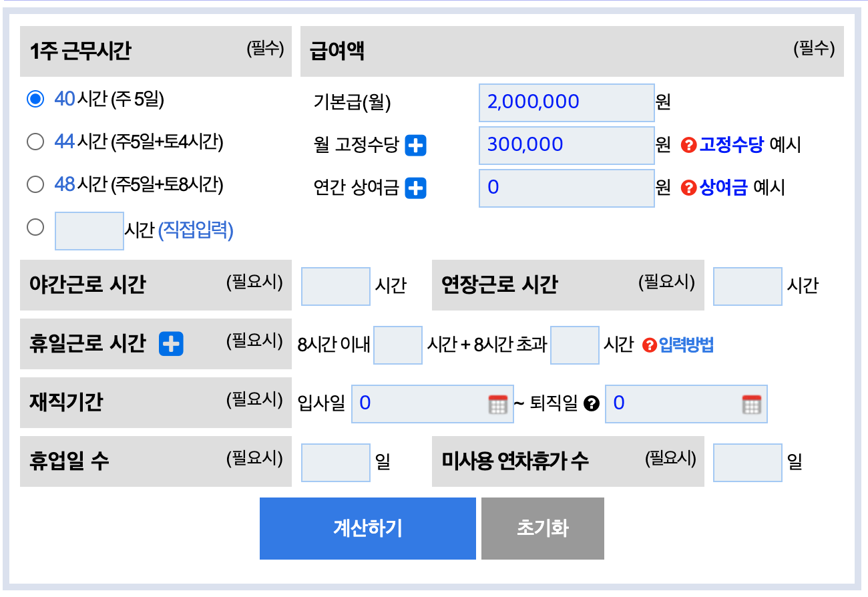868x597 pixels.
Task: Select the 48시간 (주5일+토8시간) option
Action: [x=35, y=185]
